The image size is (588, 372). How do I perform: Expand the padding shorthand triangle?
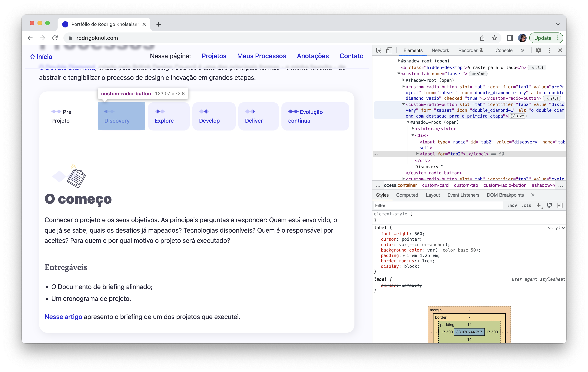pos(404,255)
